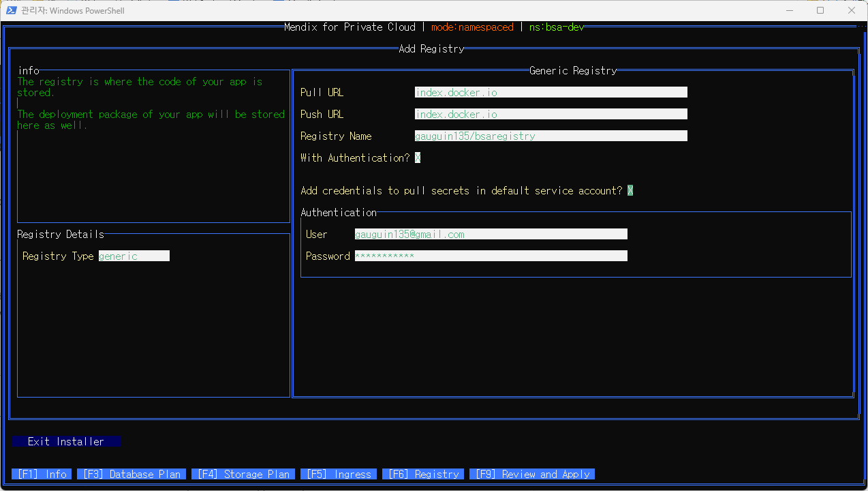Select the Registry Name field
868x491 pixels.
tap(551, 136)
